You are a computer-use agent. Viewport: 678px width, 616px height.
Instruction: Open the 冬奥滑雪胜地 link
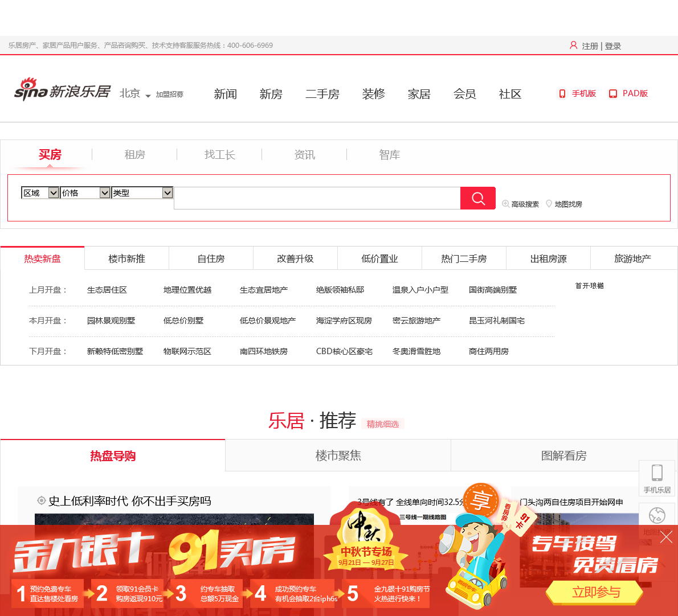click(416, 351)
